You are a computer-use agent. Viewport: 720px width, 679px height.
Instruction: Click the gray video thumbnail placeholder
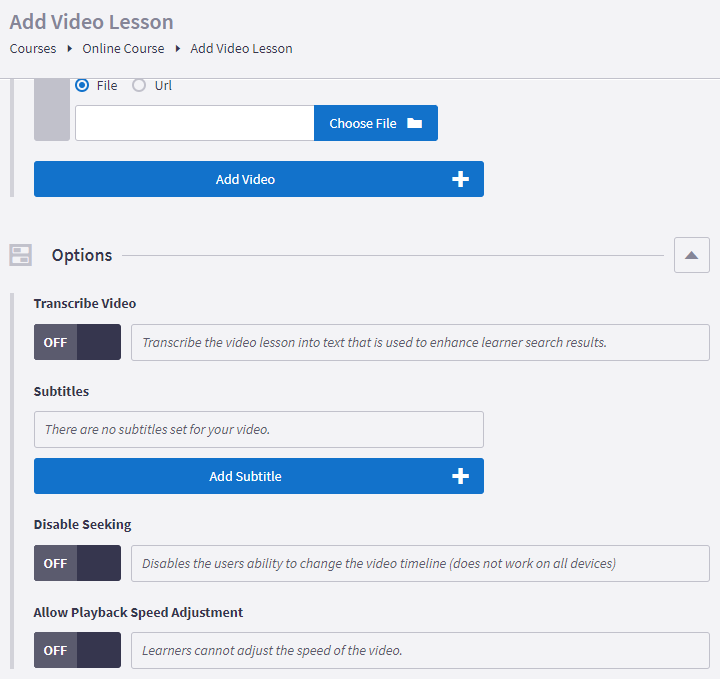click(52, 110)
